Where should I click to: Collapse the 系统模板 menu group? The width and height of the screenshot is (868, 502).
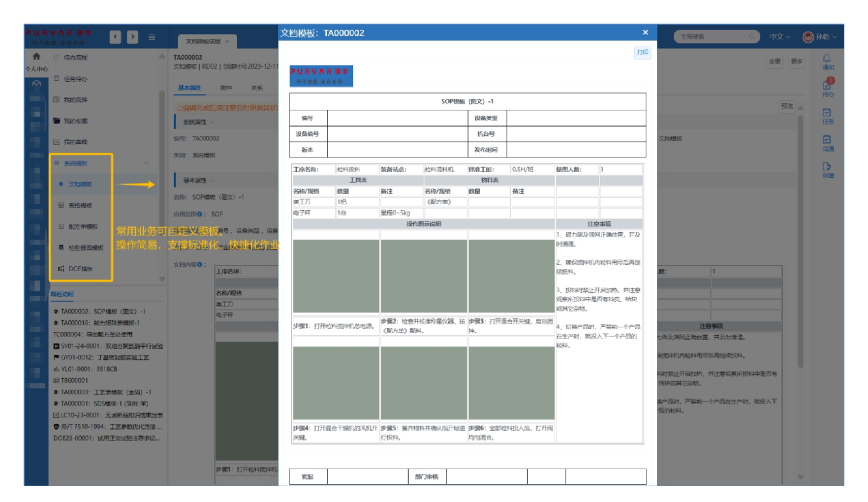tap(147, 163)
